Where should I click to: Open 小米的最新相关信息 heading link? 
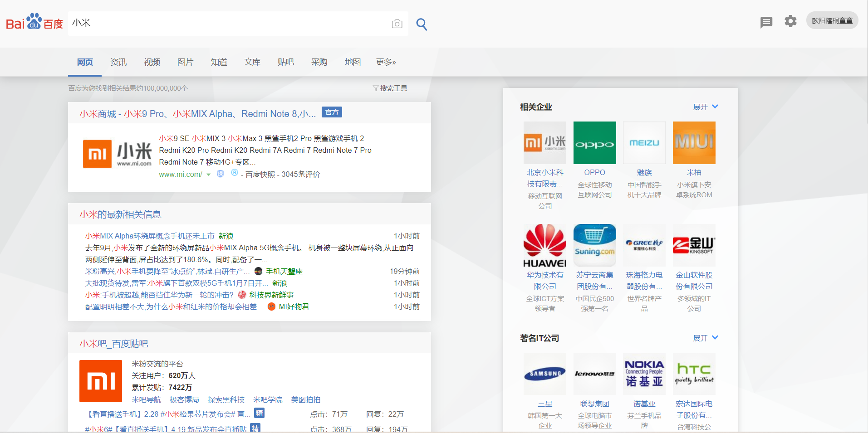coord(120,214)
